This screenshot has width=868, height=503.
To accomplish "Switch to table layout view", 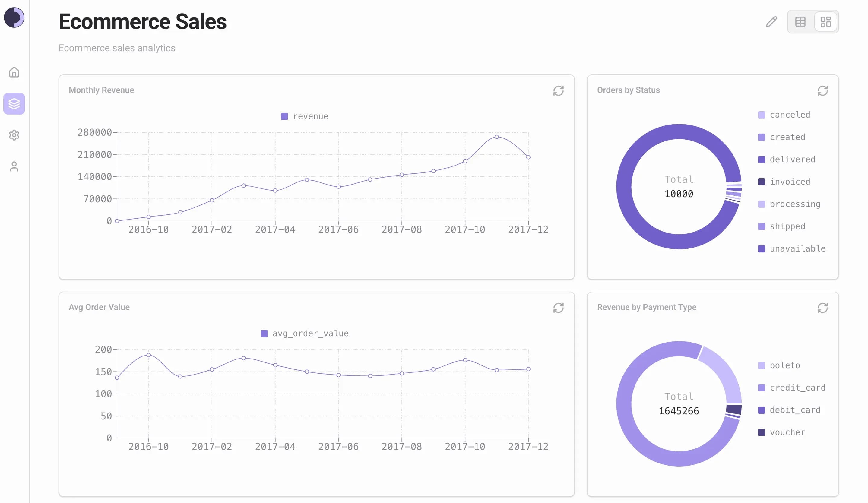I will coord(800,21).
